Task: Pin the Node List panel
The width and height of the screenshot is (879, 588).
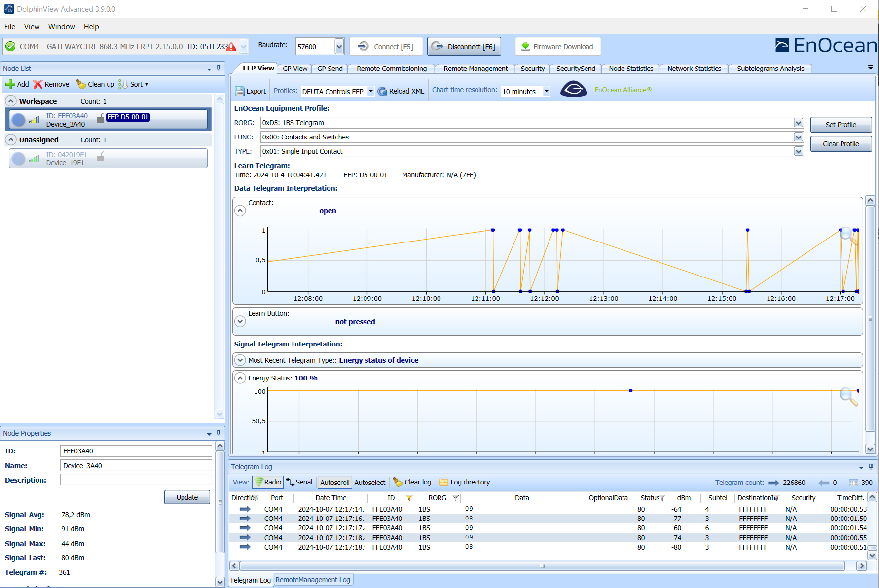Action: pos(218,68)
